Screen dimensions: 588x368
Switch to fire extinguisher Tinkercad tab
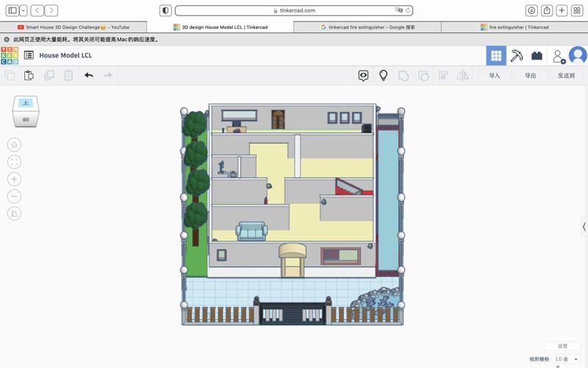pyautogui.click(x=514, y=27)
